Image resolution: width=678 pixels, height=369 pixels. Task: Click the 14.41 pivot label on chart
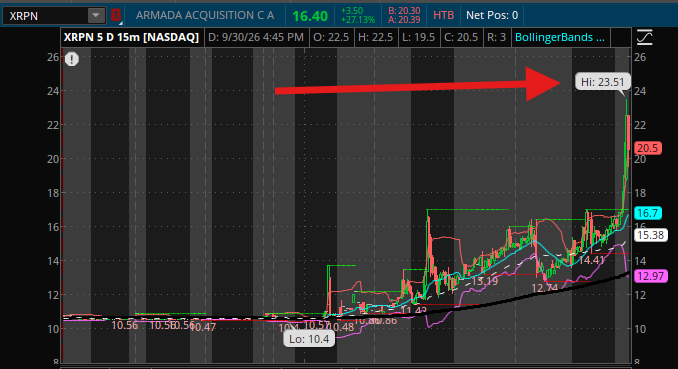pos(592,260)
